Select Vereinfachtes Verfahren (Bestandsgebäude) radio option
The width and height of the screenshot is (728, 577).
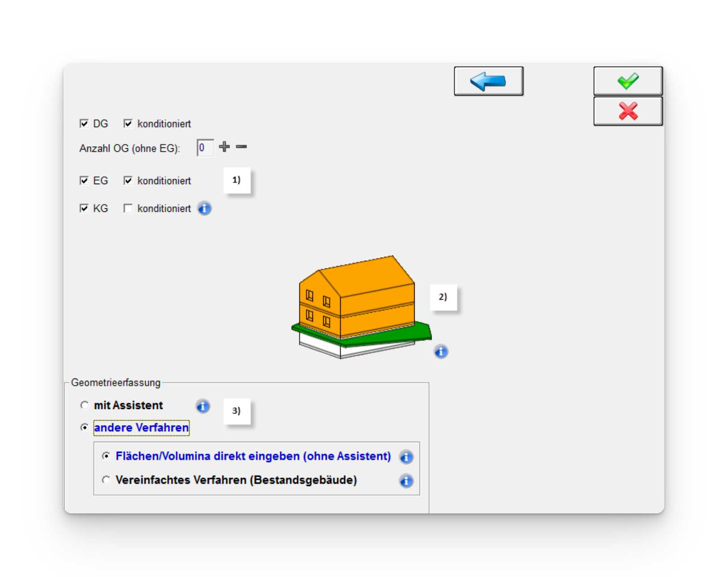click(106, 480)
